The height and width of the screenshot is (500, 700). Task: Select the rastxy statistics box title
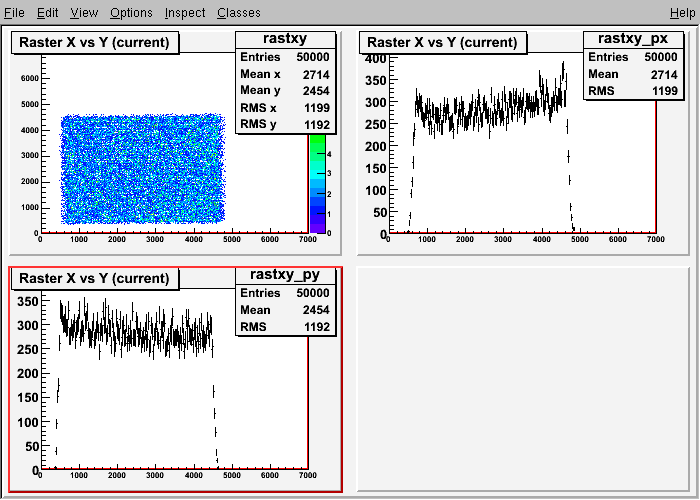point(285,39)
